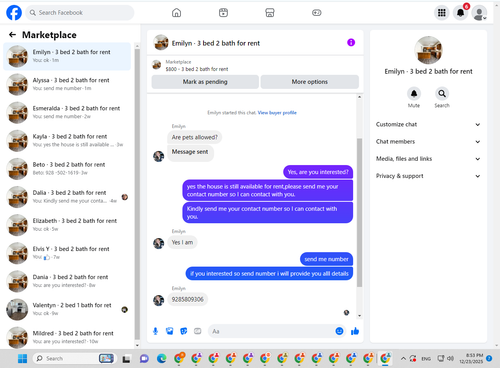
Task: Open Esmeralda conversation
Action: tap(67, 112)
